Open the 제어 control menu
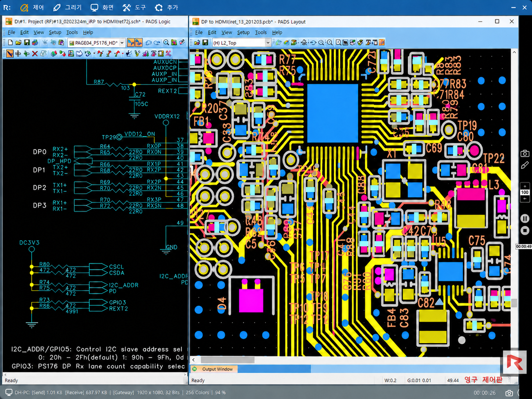Image resolution: width=532 pixels, height=399 pixels. click(32, 7)
